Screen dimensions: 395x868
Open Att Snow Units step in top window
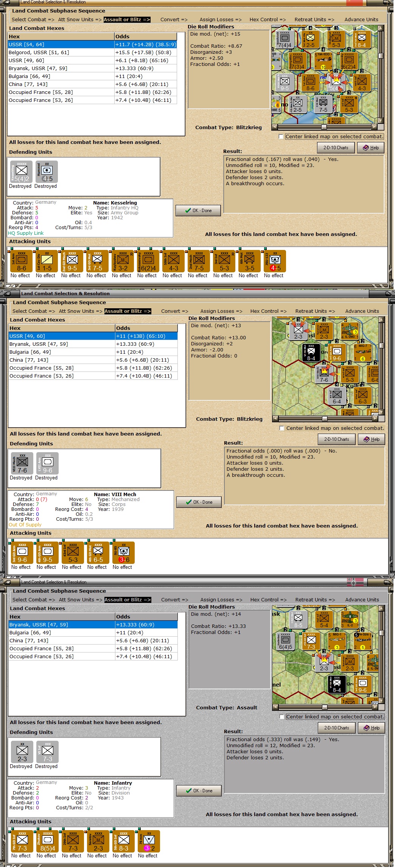point(79,20)
